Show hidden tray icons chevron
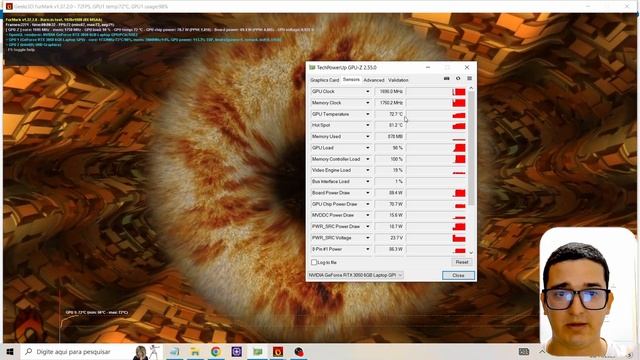The height and width of the screenshot is (360, 640). click(542, 351)
